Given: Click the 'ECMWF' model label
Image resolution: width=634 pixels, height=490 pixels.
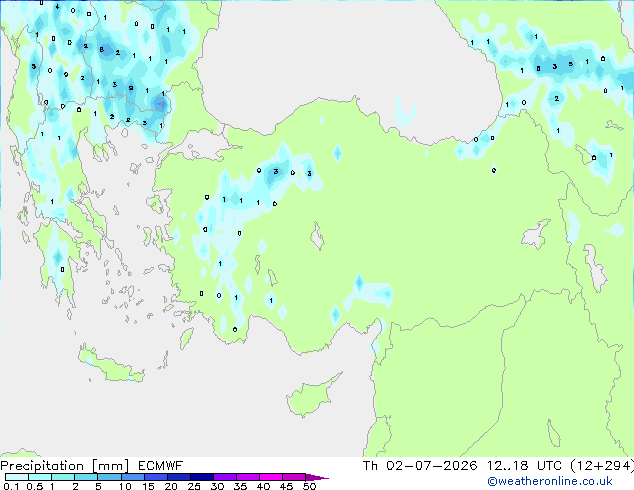Looking at the screenshot, I should pyautogui.click(x=161, y=466).
